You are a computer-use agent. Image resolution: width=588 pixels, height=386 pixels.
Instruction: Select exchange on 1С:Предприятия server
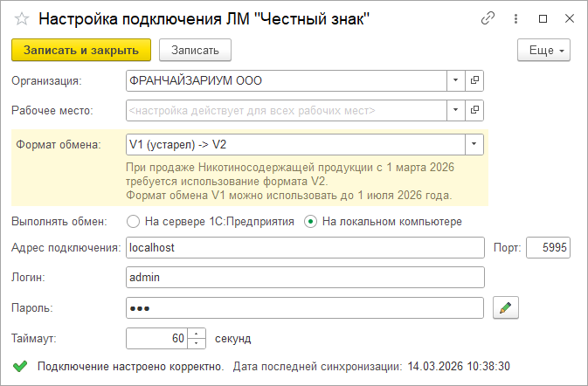(x=134, y=221)
